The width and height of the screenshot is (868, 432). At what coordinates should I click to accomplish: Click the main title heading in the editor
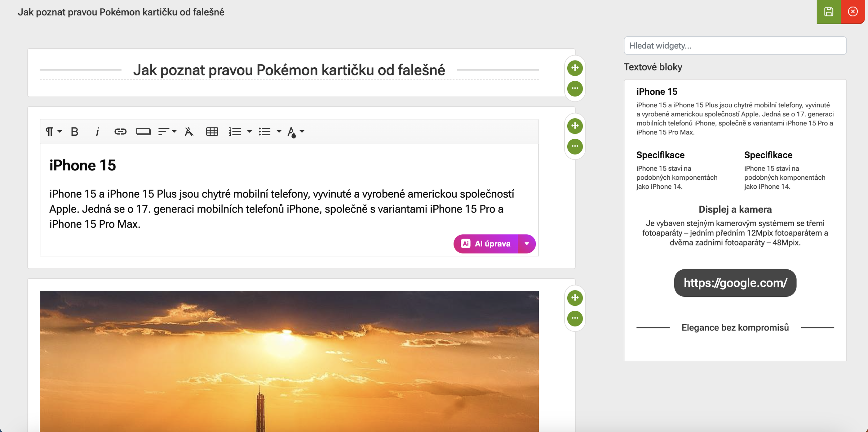(x=289, y=70)
